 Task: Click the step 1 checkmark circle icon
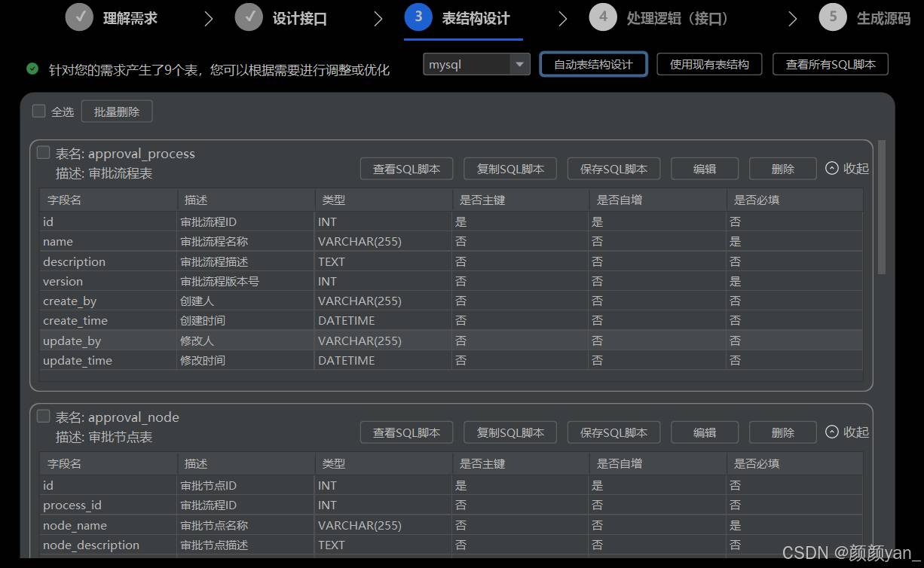coord(79,17)
